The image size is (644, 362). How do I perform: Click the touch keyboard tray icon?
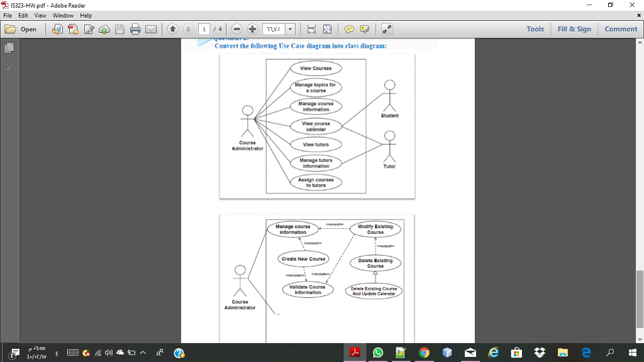coord(73,353)
